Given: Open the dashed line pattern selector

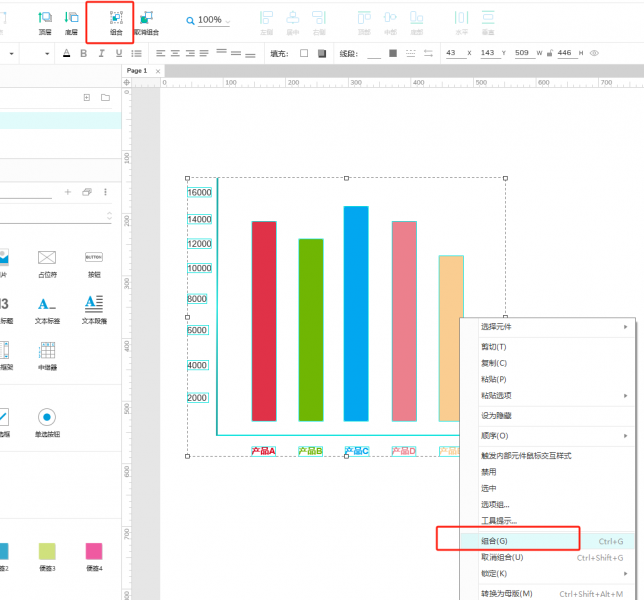Looking at the screenshot, I should tap(411, 53).
